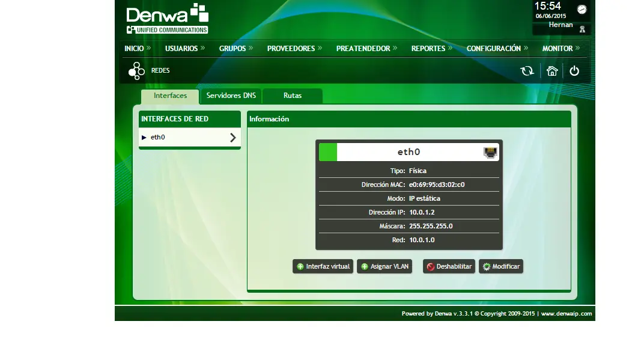Click the clock icon beside the time
This screenshot has height=342, width=644.
point(582,10)
